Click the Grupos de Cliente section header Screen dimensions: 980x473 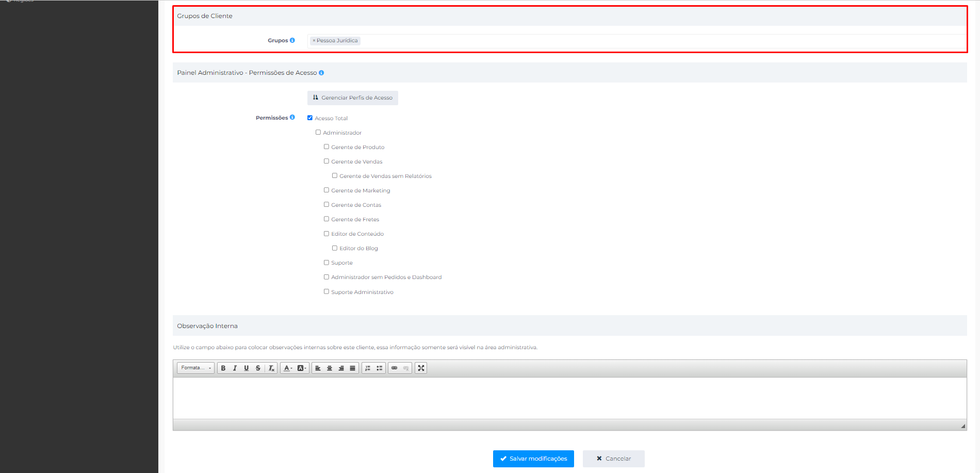[x=569, y=16]
